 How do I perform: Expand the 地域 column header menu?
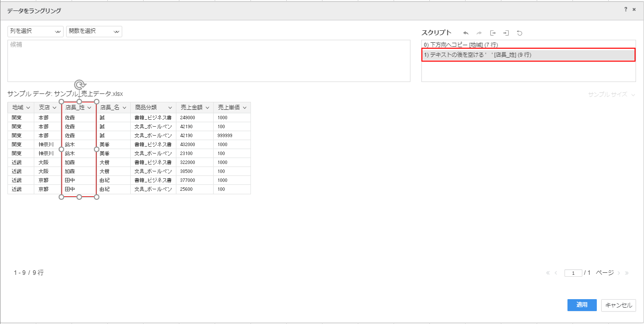[x=28, y=108]
